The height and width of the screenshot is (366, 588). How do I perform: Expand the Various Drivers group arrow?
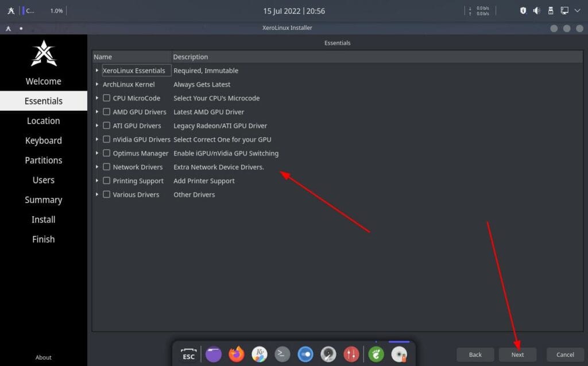coord(96,194)
